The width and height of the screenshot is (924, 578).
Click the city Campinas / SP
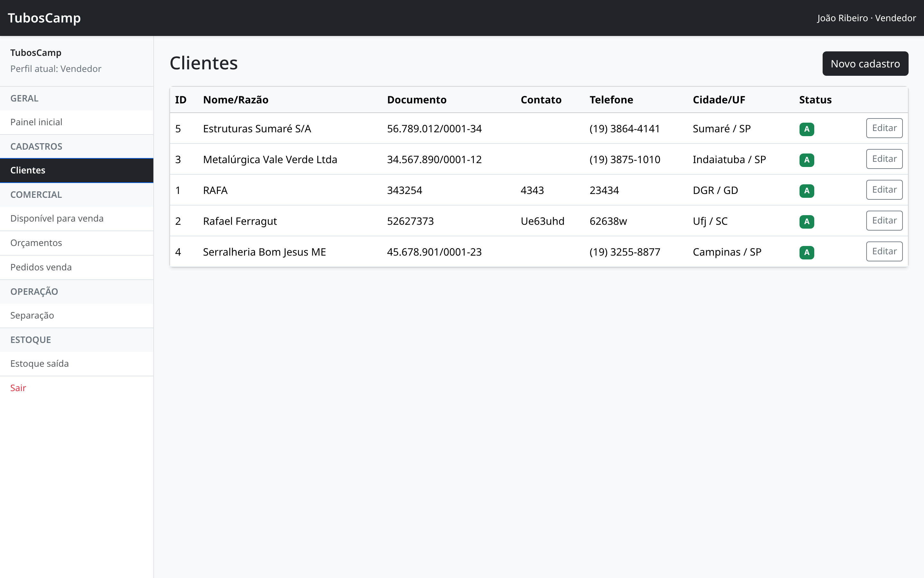point(727,252)
